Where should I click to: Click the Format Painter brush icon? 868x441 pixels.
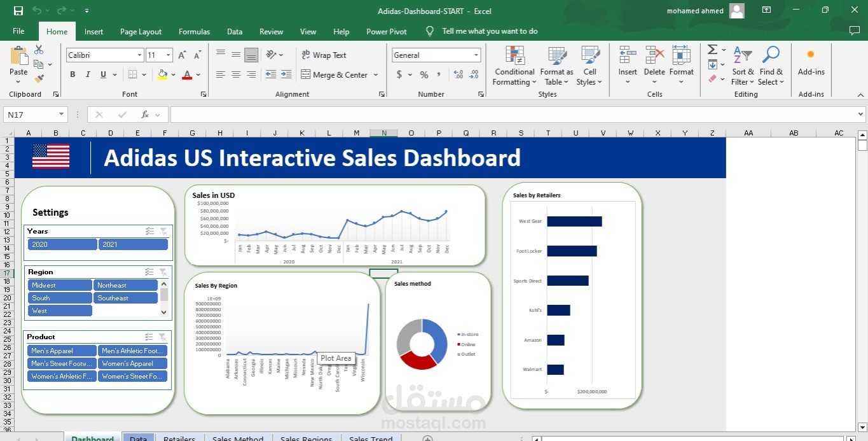(39, 79)
